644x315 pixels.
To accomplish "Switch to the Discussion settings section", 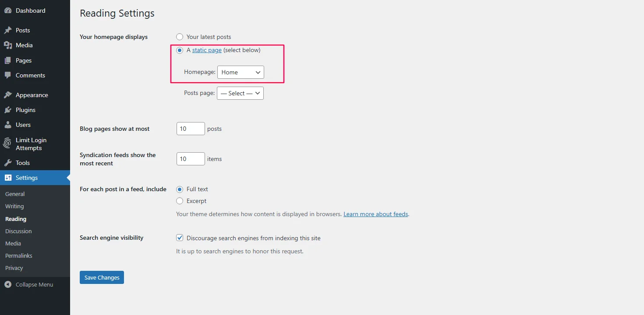I will click(x=18, y=231).
